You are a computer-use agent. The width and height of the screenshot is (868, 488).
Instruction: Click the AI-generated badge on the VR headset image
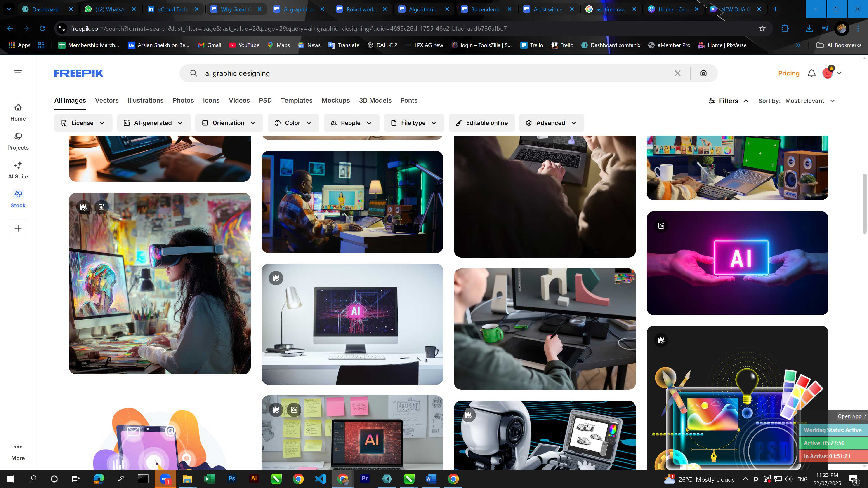coord(101,207)
